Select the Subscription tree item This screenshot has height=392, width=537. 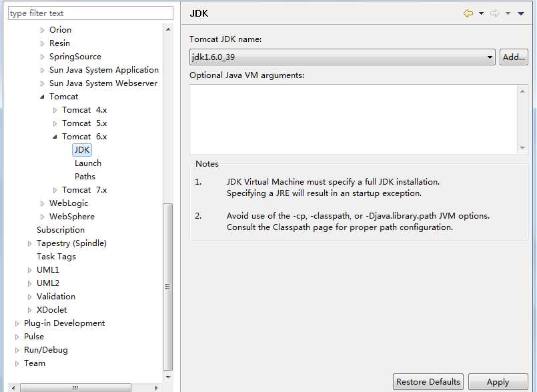[x=61, y=230]
